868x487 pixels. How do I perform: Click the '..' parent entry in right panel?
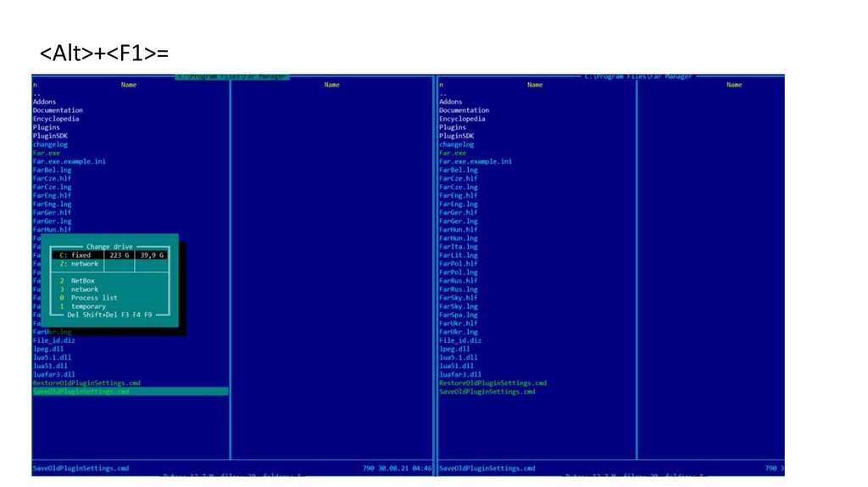[442, 93]
